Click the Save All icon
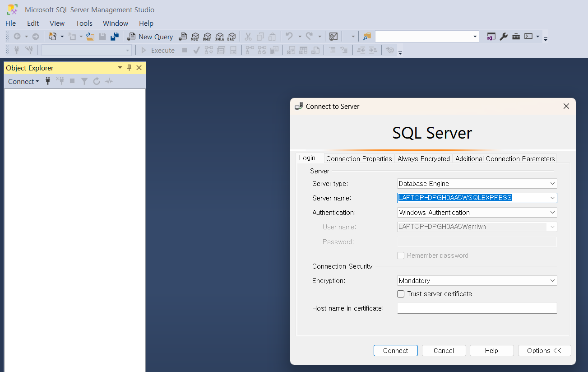The image size is (588, 372). (x=115, y=37)
